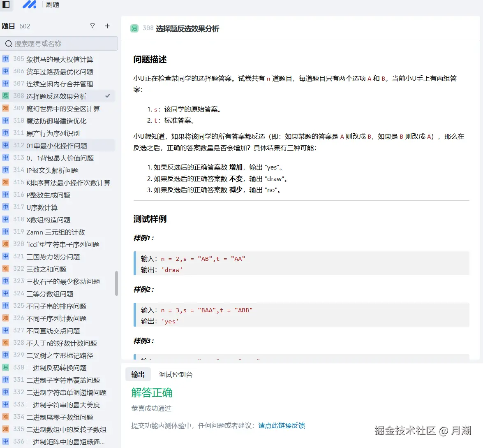
Task: Click the 输出 panel button
Action: [x=138, y=374]
